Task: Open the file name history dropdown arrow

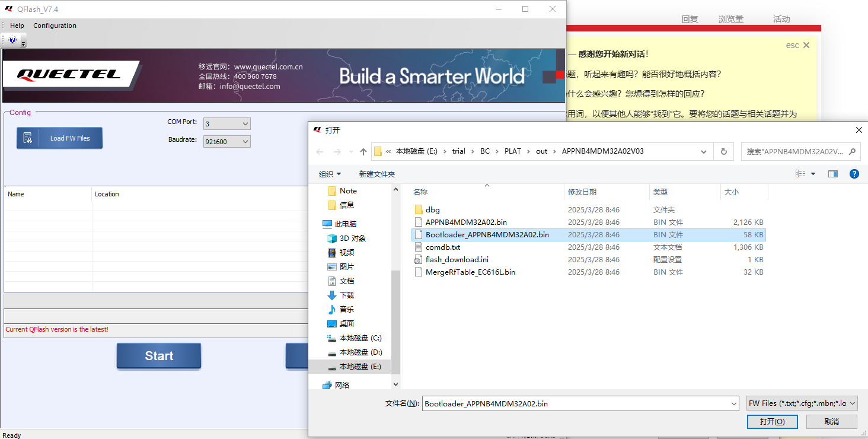Action: click(x=734, y=403)
